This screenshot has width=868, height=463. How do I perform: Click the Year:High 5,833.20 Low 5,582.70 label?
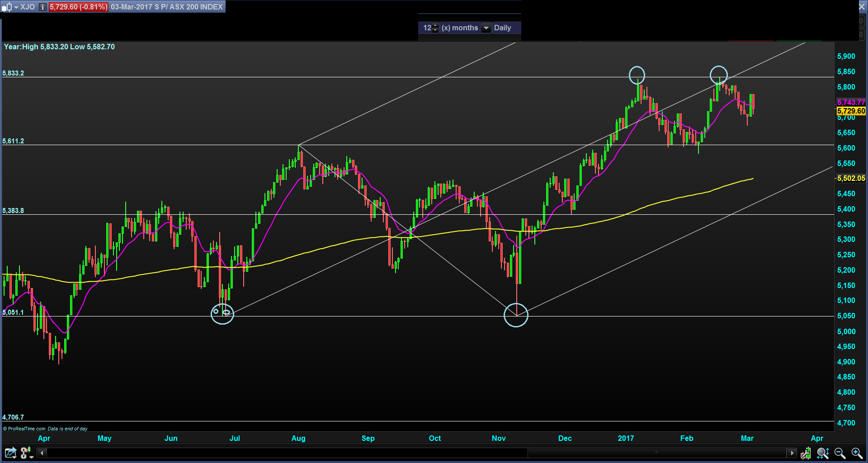pyautogui.click(x=59, y=47)
